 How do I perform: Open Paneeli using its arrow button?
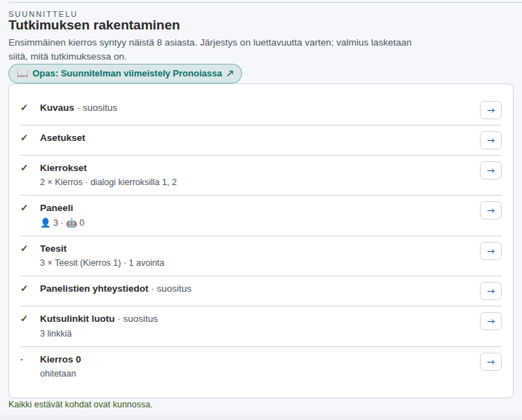point(490,210)
